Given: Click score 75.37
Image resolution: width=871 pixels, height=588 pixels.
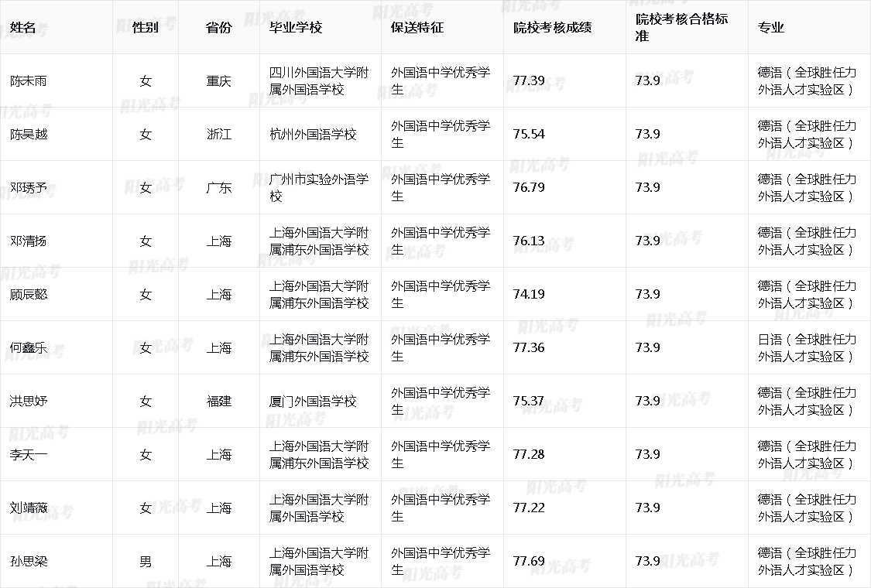Looking at the screenshot, I should click(x=529, y=401).
